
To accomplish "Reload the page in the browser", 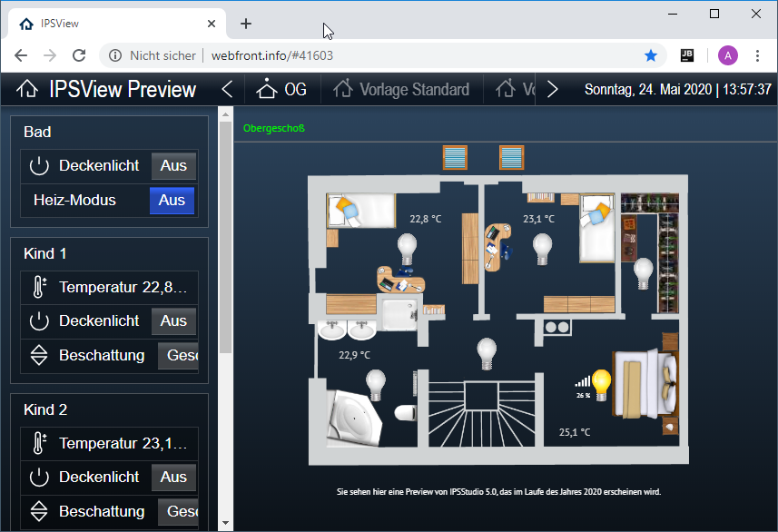I will click(x=79, y=55).
